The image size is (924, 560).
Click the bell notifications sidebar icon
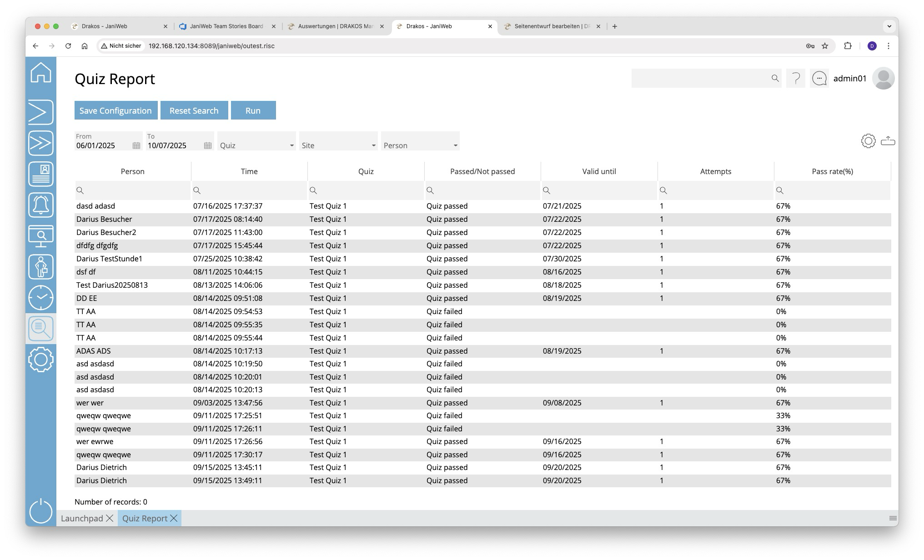pyautogui.click(x=41, y=205)
